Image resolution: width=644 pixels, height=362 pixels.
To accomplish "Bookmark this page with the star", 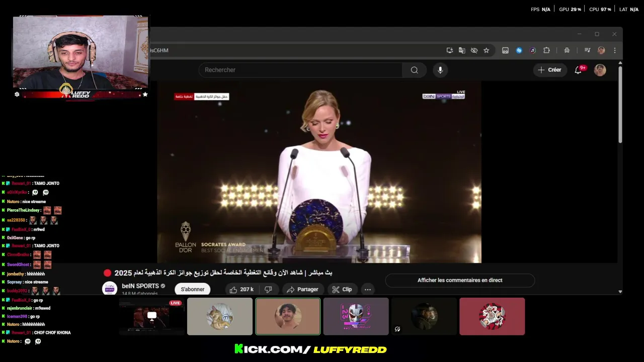I will 486,50.
